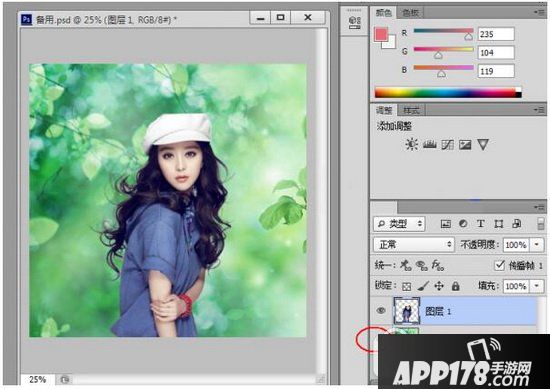Switch to the 调整 adjustments tab
The height and width of the screenshot is (389, 550).
(x=384, y=110)
